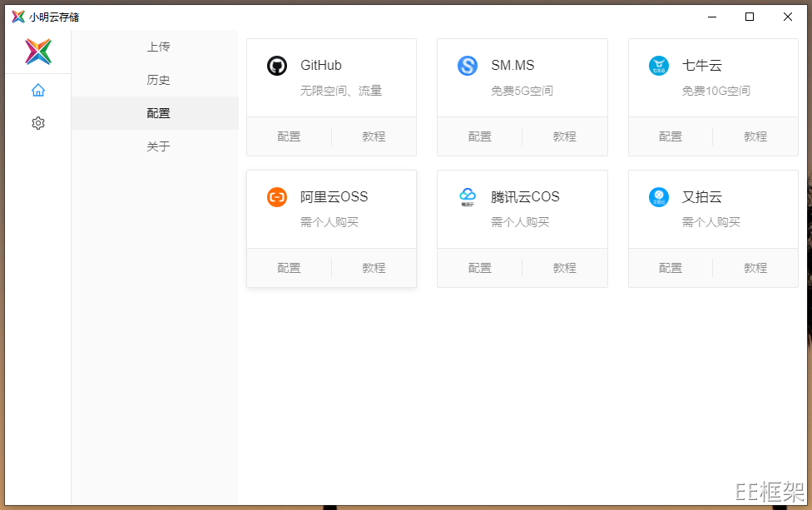This screenshot has height=510, width=812.
Task: Click the 免费10G空间 description text
Action: [716, 91]
